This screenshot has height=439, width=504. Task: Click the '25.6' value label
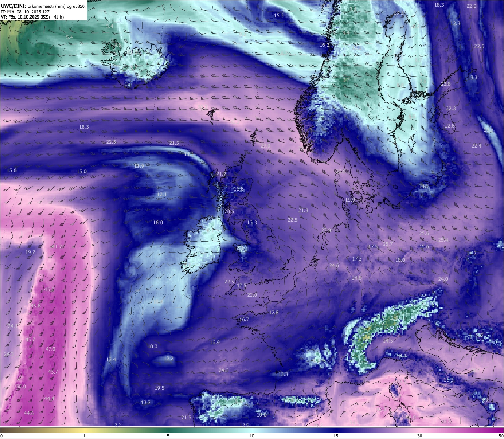424,233
